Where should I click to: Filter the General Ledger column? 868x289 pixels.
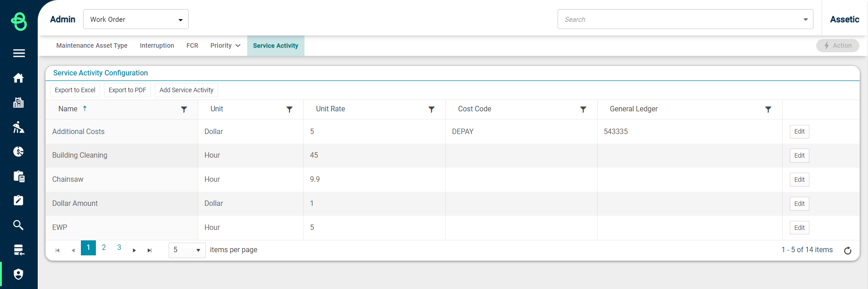768,110
